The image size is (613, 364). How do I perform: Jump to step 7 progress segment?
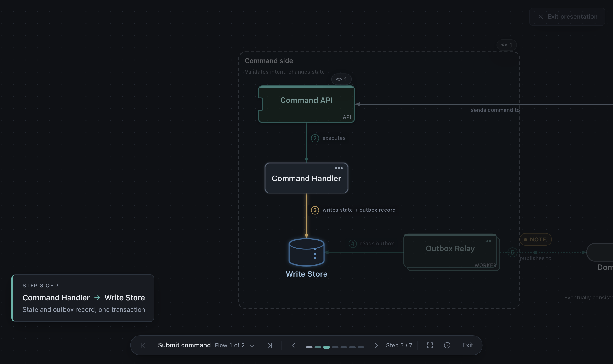(361, 347)
